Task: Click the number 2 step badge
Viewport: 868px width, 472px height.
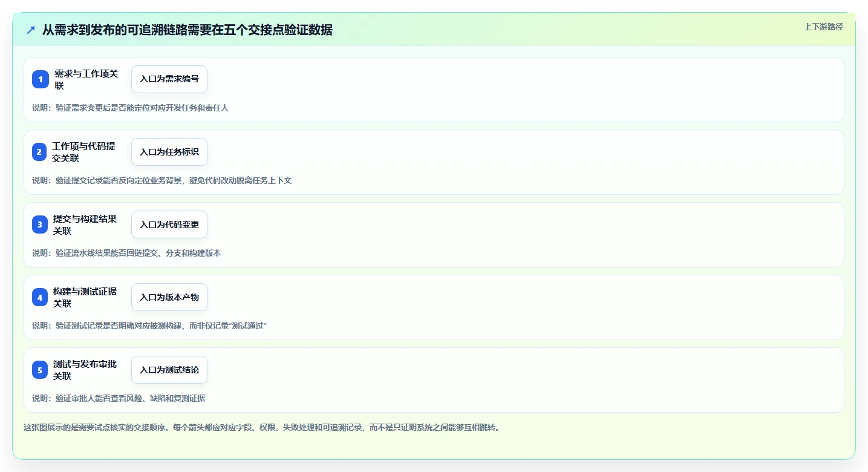Action: pos(39,152)
